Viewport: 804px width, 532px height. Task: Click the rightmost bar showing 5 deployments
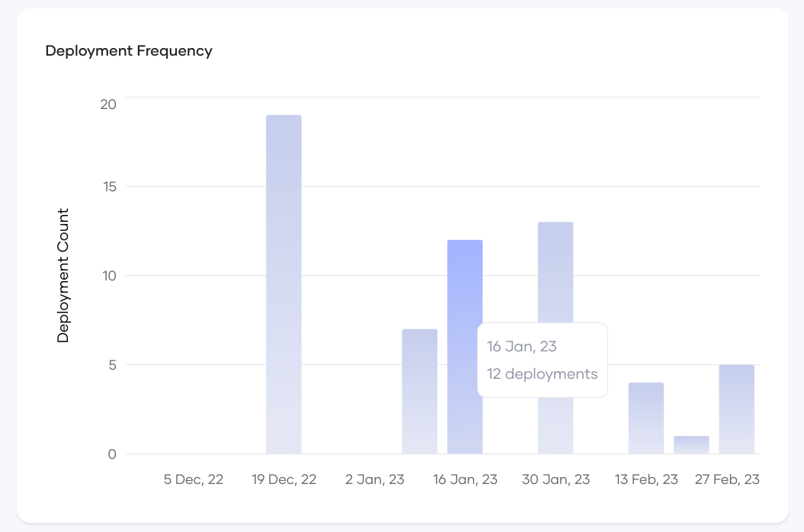(x=736, y=409)
